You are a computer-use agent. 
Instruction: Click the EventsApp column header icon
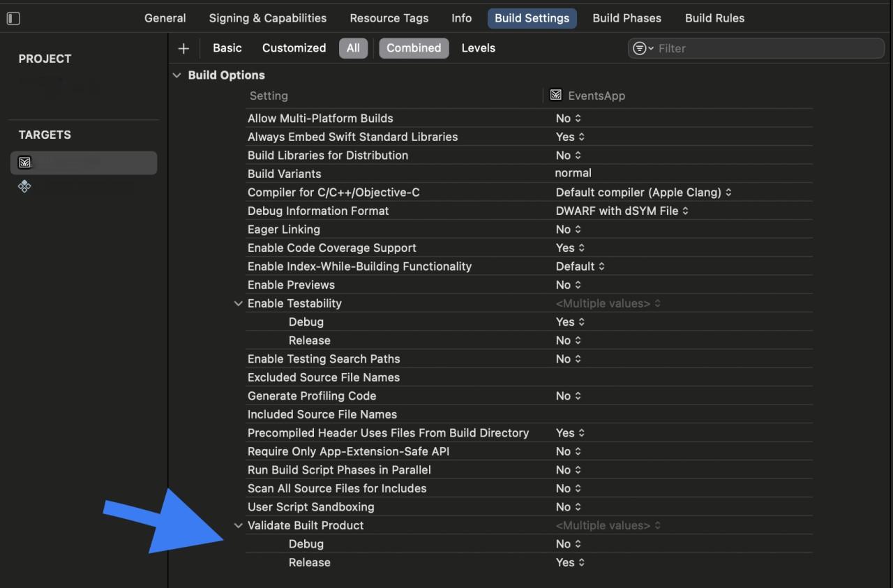click(556, 96)
